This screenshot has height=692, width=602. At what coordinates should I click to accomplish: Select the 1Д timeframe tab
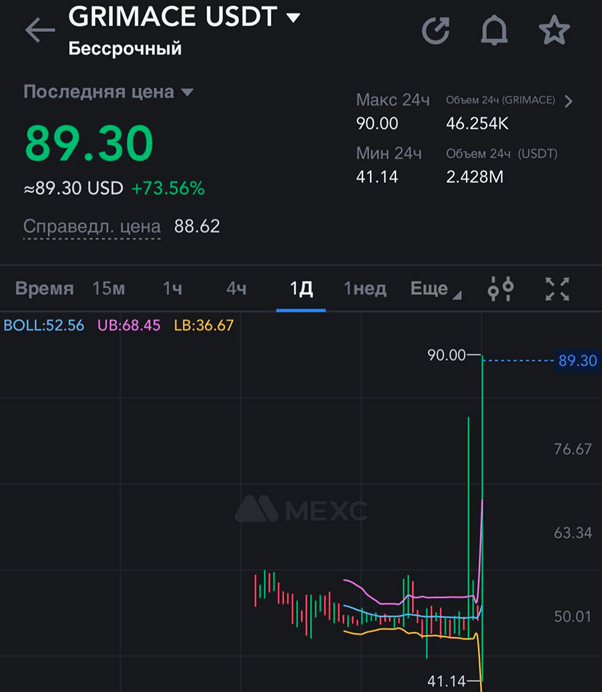301,288
